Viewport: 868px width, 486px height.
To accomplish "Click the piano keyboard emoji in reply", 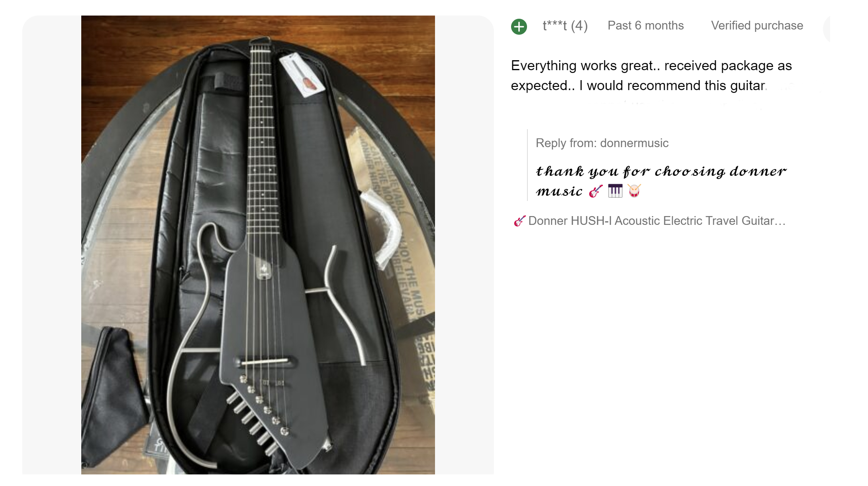I will click(x=615, y=191).
